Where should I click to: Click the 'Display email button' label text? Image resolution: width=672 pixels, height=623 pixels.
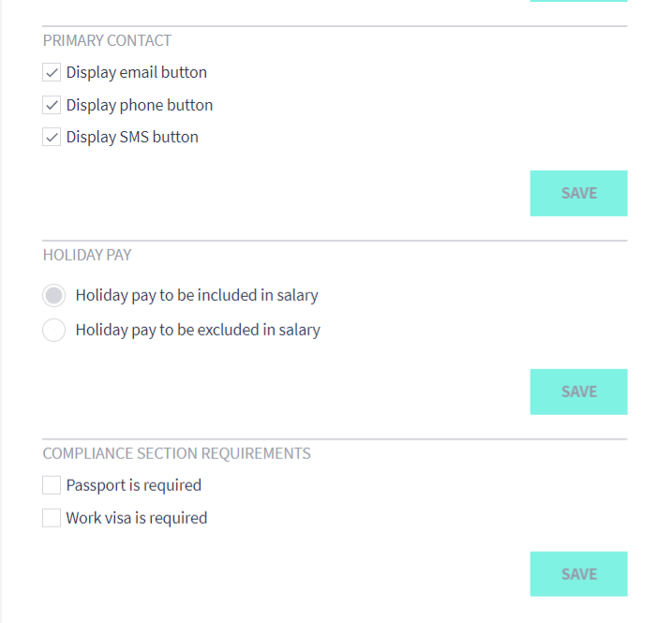pyautogui.click(x=137, y=73)
